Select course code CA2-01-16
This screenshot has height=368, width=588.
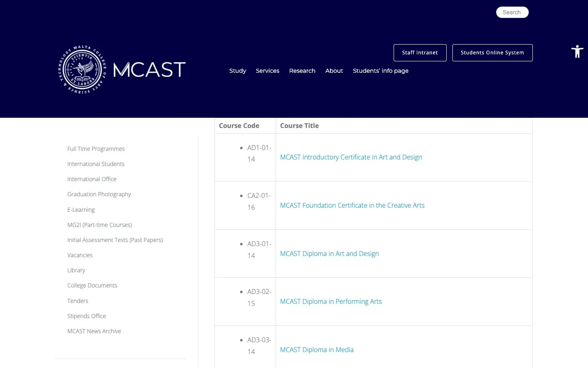259,202
